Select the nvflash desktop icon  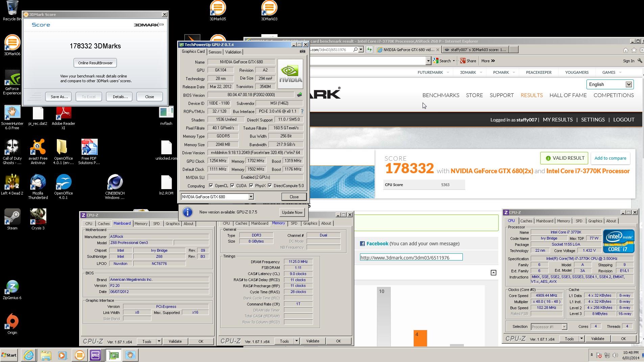(166, 116)
